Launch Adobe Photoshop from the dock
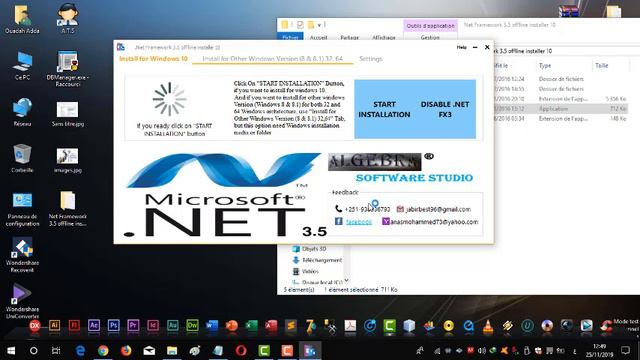This screenshot has height=360, width=640. (x=113, y=325)
